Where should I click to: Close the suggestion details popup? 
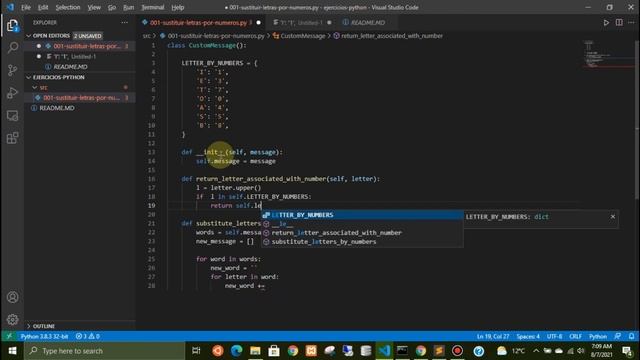(x=613, y=216)
